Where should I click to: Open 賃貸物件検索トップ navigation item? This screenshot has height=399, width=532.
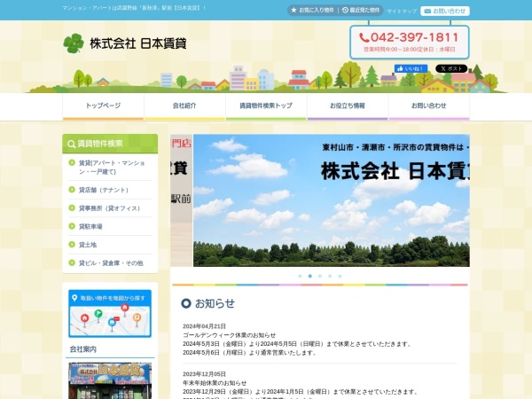click(x=266, y=106)
